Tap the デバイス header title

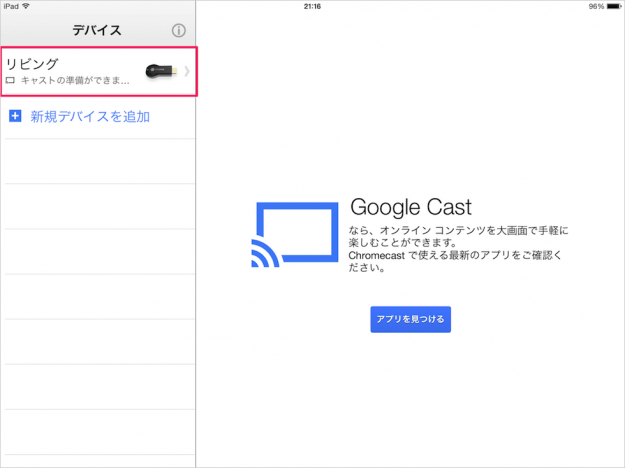tap(97, 30)
